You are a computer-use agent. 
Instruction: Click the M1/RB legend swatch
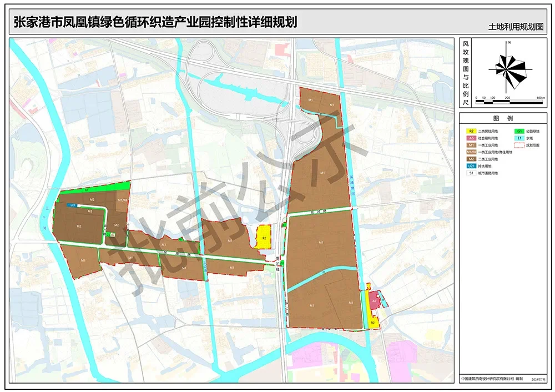(471, 152)
